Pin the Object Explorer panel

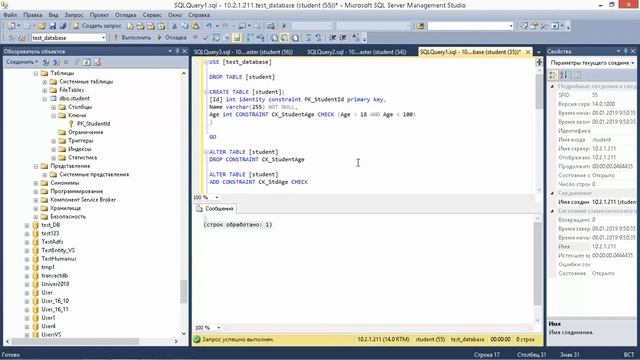(x=177, y=51)
